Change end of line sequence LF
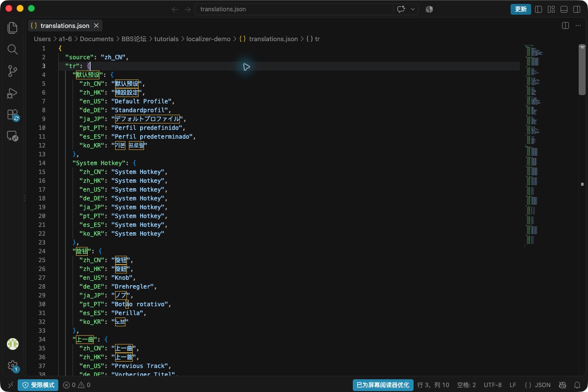588x392 pixels. [x=513, y=385]
